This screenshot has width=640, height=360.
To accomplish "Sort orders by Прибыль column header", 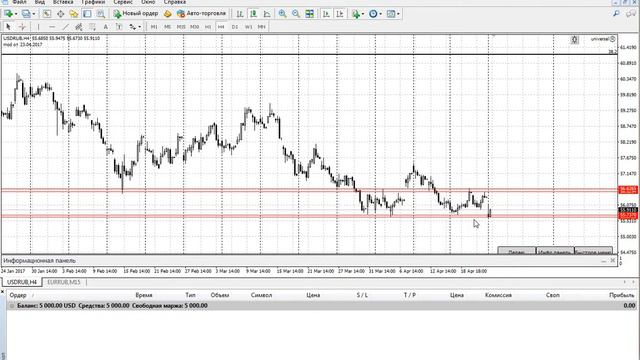I will pos(622,295).
